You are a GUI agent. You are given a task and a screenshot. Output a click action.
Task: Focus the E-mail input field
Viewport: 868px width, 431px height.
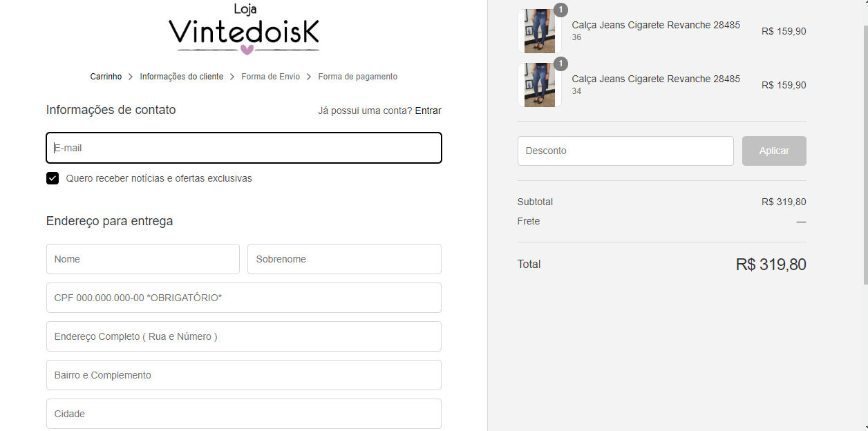[x=244, y=148]
